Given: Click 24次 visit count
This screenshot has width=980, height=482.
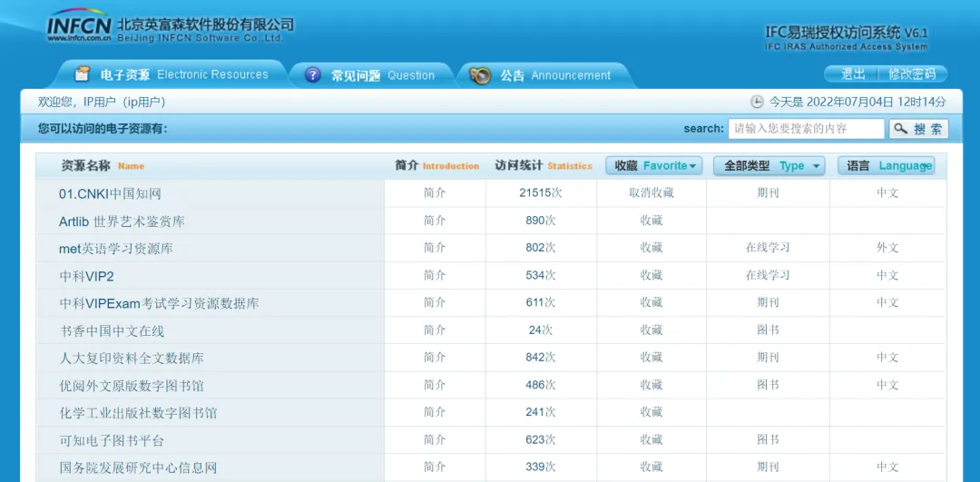Looking at the screenshot, I should tap(541, 330).
